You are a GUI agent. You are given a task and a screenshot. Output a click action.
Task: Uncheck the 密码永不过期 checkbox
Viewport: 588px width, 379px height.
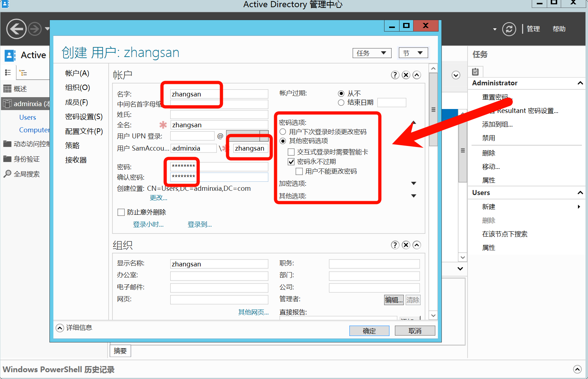[x=291, y=162]
